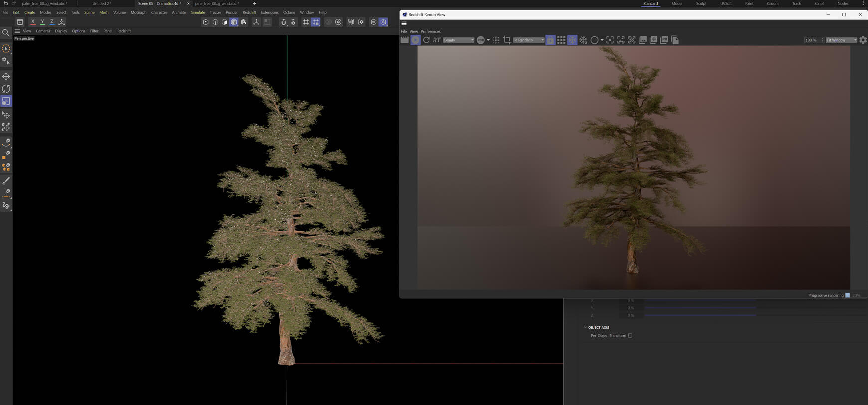
Task: Open the Nodes layout
Action: tap(843, 3)
